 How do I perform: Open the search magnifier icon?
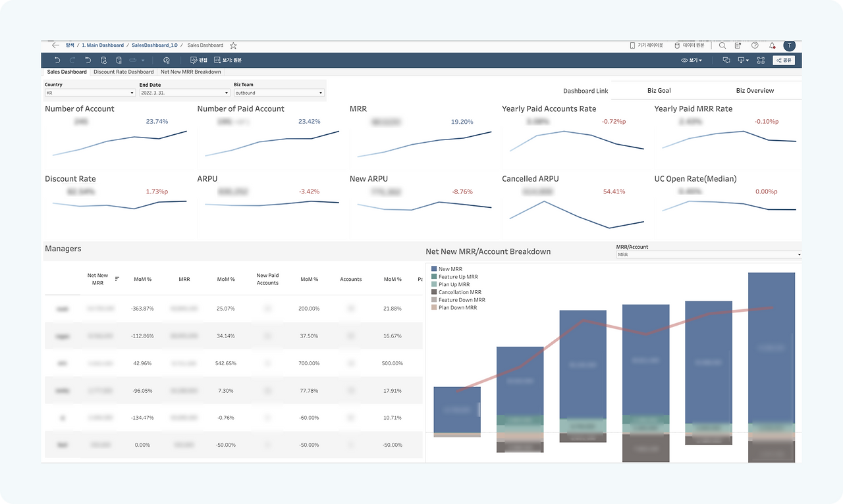click(722, 45)
